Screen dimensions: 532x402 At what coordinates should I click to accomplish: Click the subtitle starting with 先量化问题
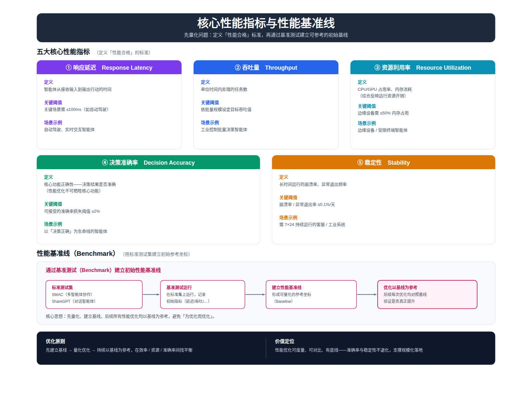(266, 35)
